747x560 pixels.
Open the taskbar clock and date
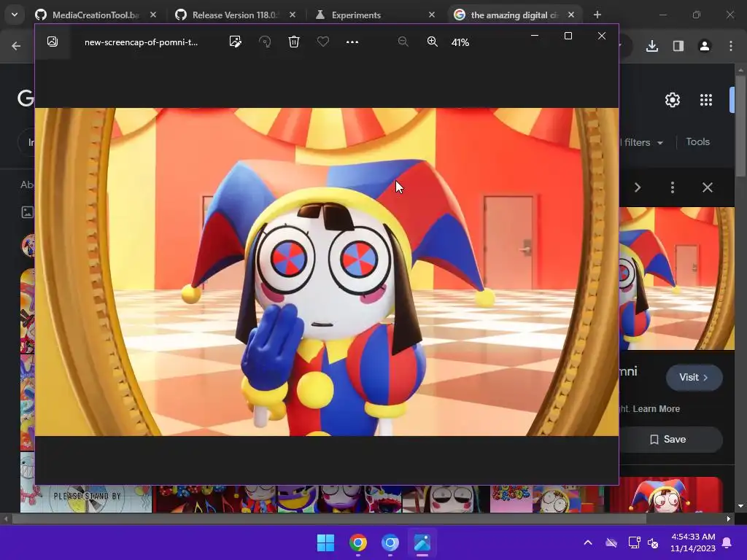coord(693,542)
